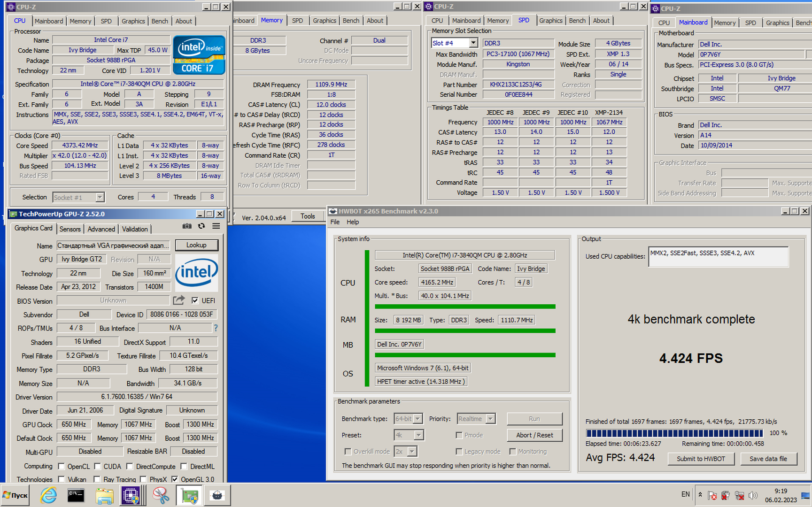Open the Command Prompt taskbar icon
This screenshot has width=812, height=507.
[x=76, y=495]
